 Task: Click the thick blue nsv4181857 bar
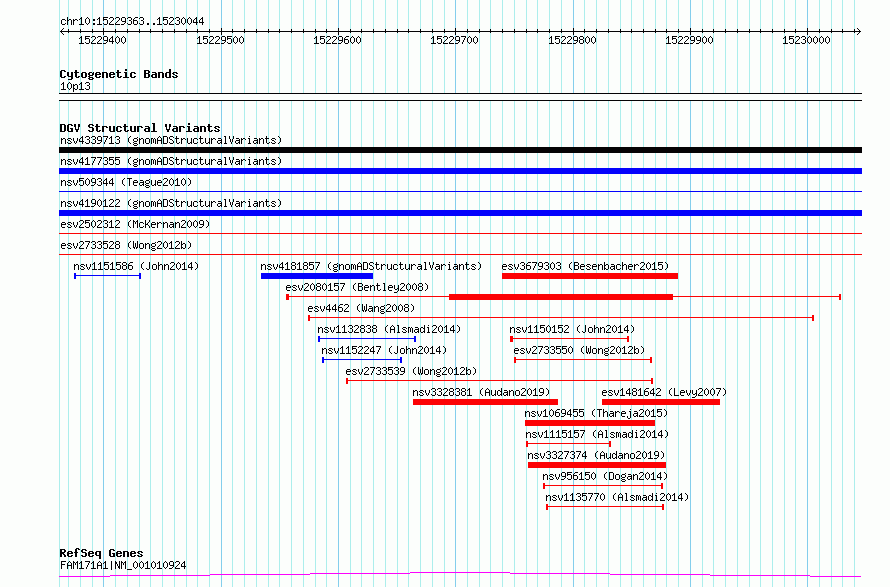tap(317, 276)
